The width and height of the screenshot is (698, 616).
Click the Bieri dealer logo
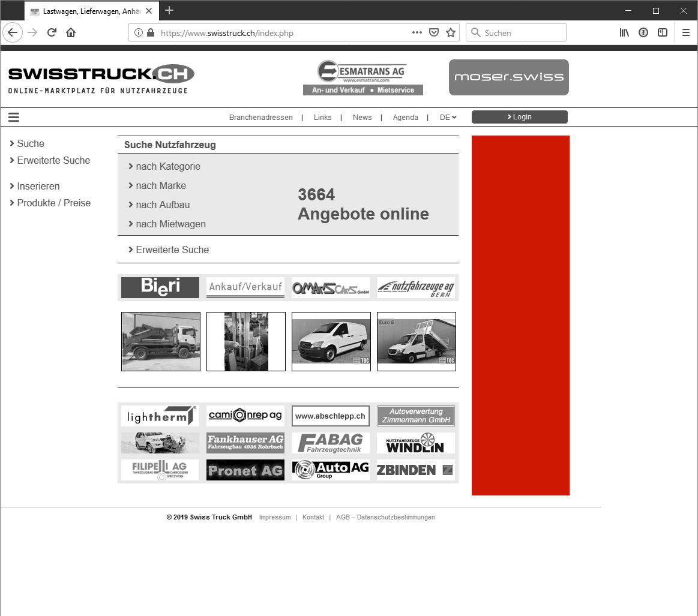[160, 287]
